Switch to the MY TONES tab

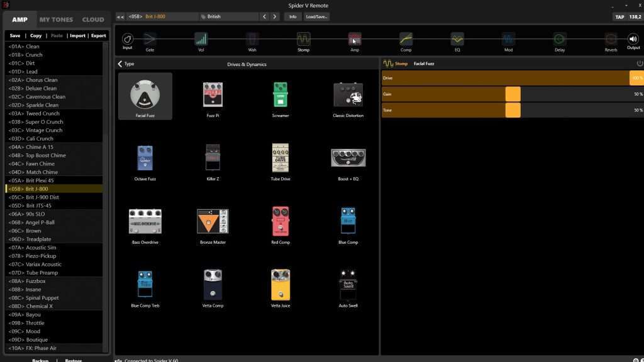56,19
